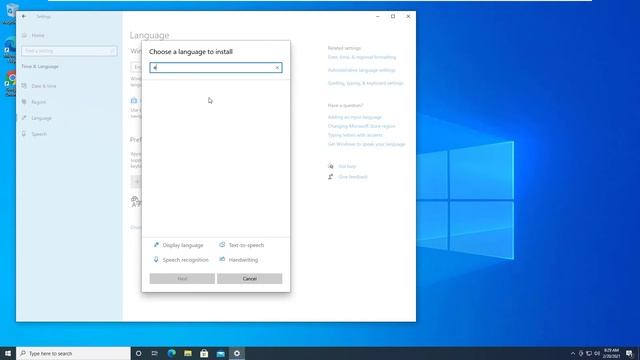Screen dimensions: 640x360
Task: Open Cortana from the taskbar
Action: (138, 353)
